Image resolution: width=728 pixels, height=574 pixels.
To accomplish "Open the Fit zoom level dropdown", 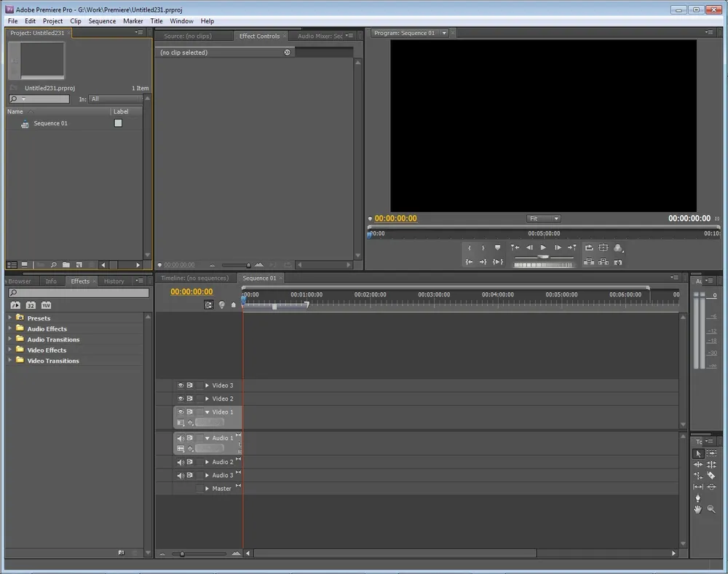I will tap(544, 219).
